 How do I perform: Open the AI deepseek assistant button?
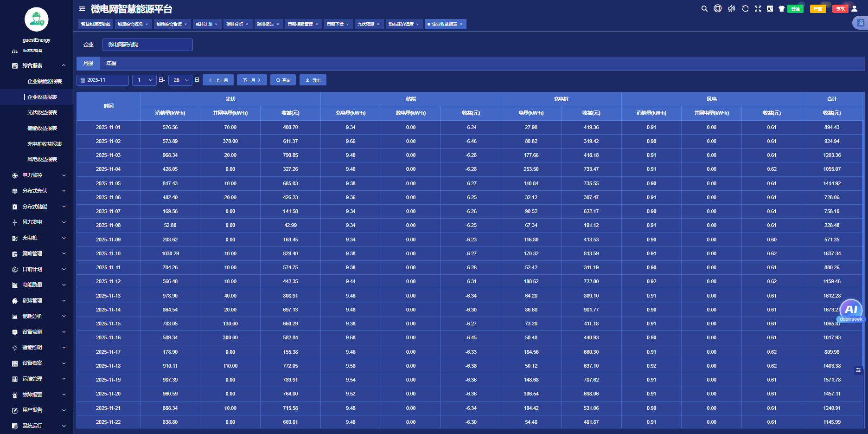tap(851, 311)
